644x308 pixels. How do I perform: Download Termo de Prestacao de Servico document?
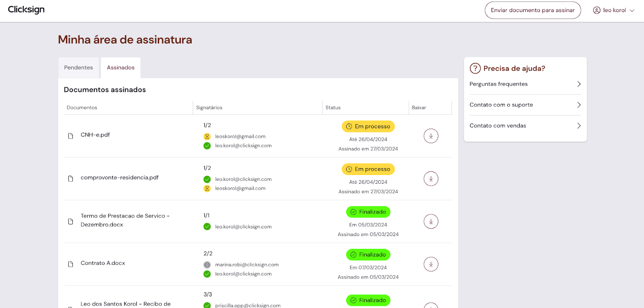pyautogui.click(x=431, y=222)
